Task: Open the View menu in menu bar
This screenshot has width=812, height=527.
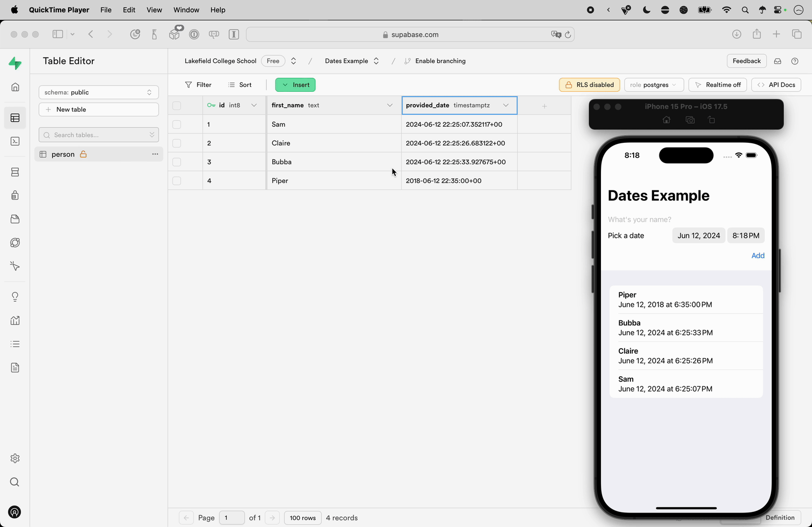Action: click(154, 10)
